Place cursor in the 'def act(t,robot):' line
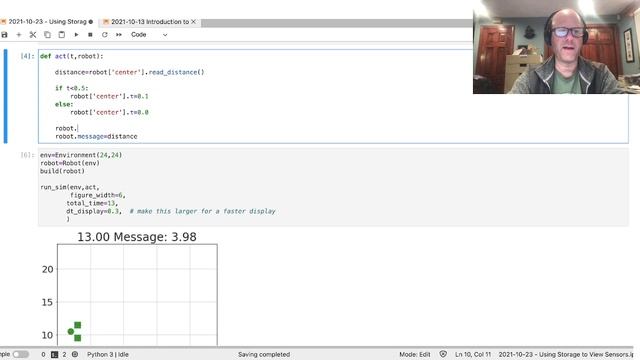 coord(71,56)
